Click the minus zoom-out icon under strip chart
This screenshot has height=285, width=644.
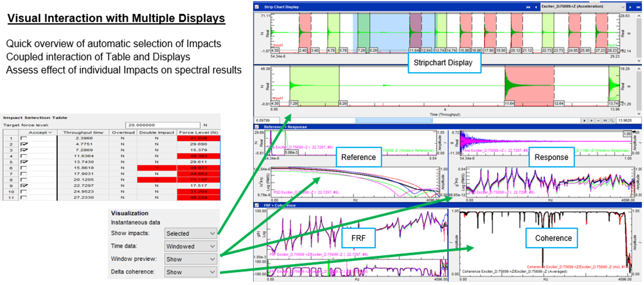click(598, 121)
